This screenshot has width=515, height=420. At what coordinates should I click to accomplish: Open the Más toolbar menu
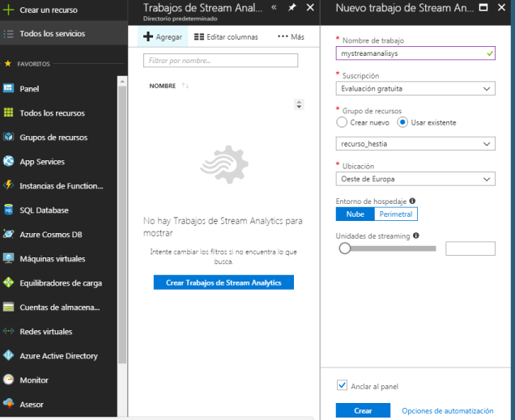click(291, 37)
